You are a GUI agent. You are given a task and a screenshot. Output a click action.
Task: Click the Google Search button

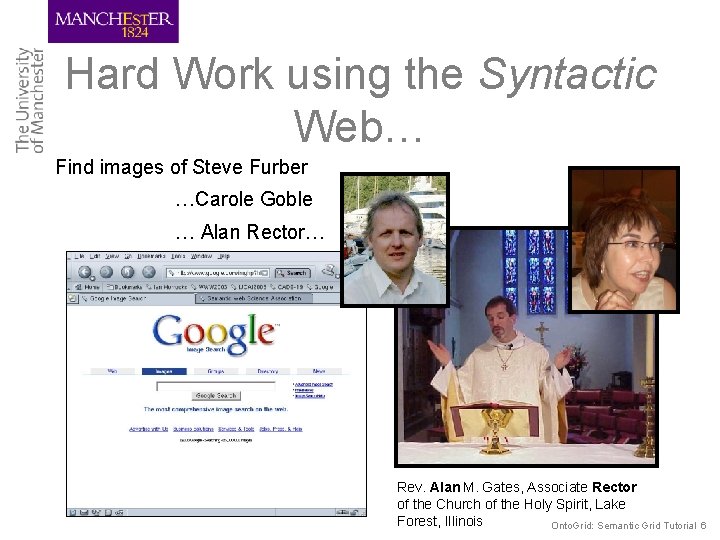pos(216,395)
